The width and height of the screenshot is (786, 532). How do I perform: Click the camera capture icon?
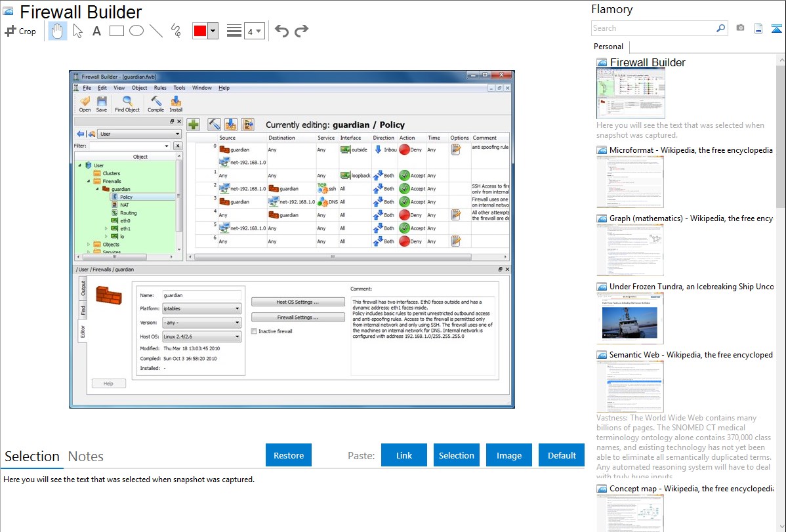pyautogui.click(x=740, y=28)
